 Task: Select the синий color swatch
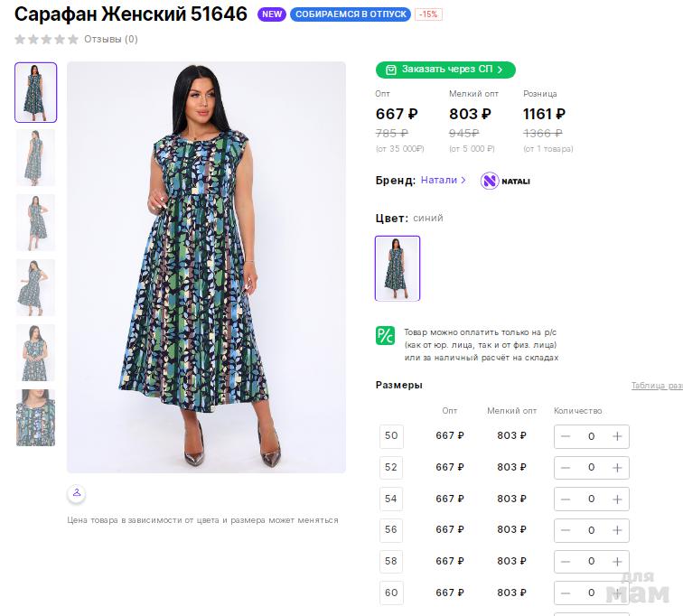click(x=398, y=268)
